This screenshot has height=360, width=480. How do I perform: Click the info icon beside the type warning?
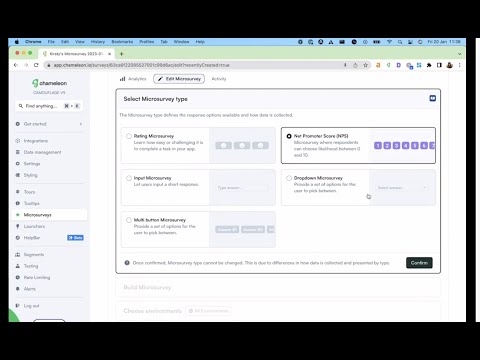(127, 263)
